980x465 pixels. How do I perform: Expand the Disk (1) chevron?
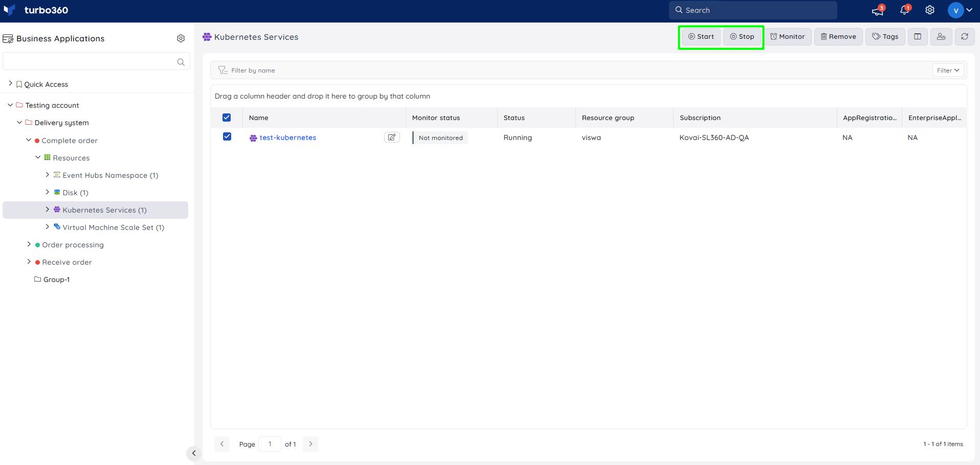click(x=48, y=192)
